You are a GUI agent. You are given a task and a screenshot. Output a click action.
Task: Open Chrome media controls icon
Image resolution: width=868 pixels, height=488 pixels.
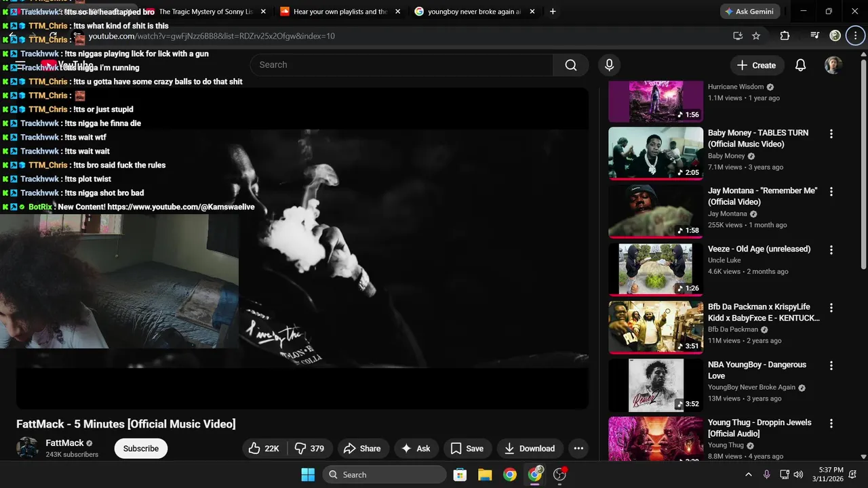tap(815, 36)
